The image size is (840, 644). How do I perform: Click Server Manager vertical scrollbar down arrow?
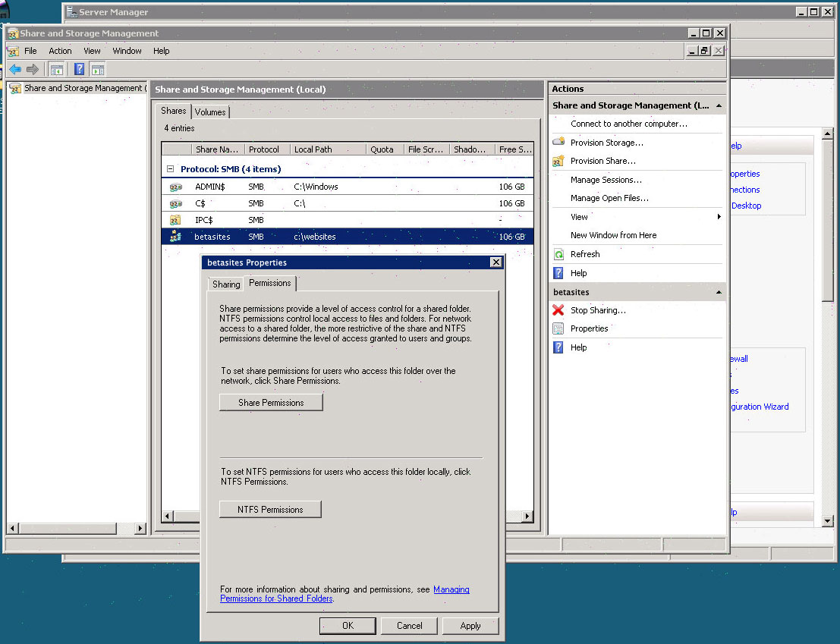tap(828, 520)
